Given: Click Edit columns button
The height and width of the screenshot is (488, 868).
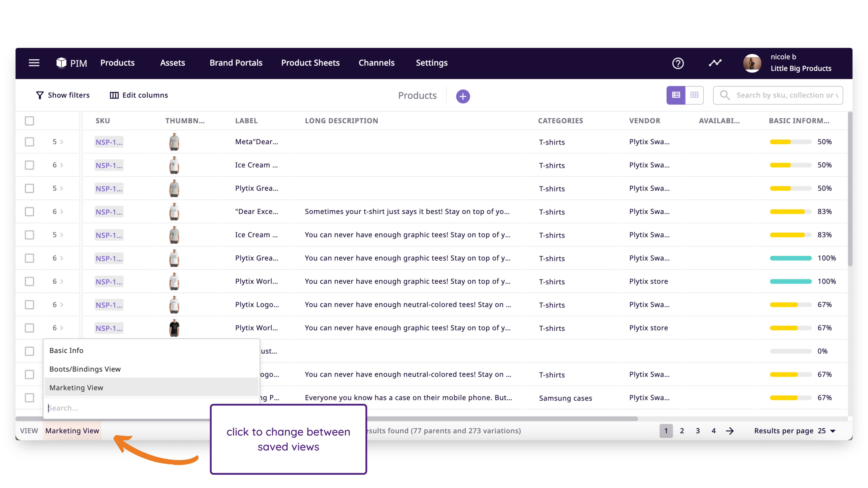Looking at the screenshot, I should coord(139,95).
